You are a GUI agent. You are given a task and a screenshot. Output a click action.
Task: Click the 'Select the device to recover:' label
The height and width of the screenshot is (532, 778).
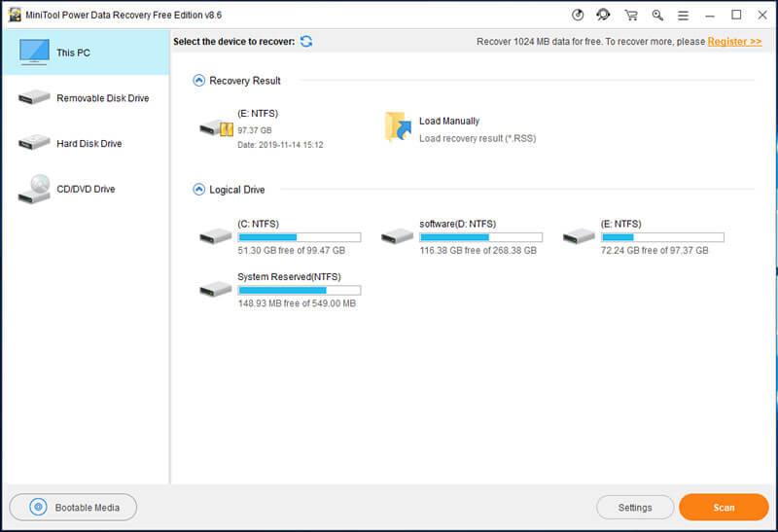[233, 42]
